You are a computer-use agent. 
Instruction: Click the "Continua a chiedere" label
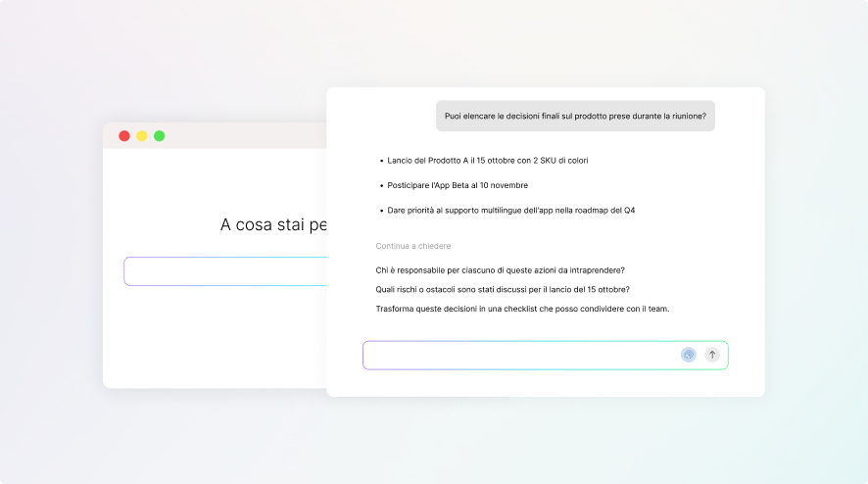[412, 246]
